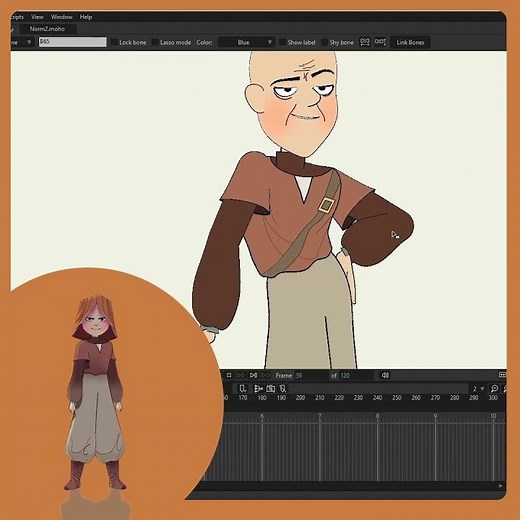Click the gold buckle on the character's strap
Image resolution: width=520 pixels, height=520 pixels.
coord(326,205)
